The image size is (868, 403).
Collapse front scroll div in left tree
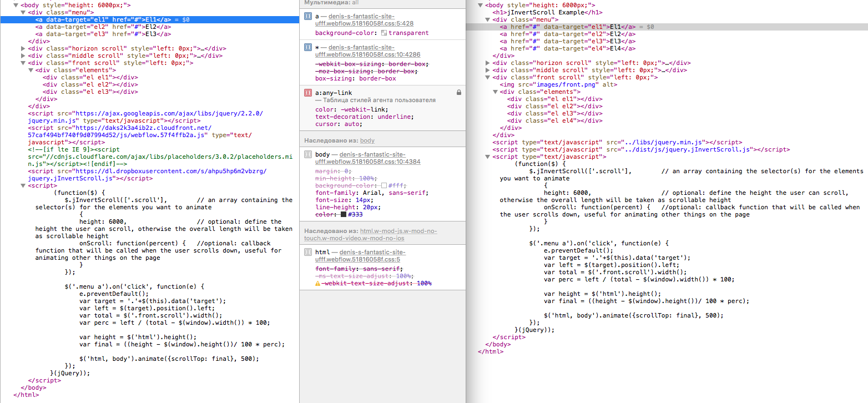(x=23, y=63)
